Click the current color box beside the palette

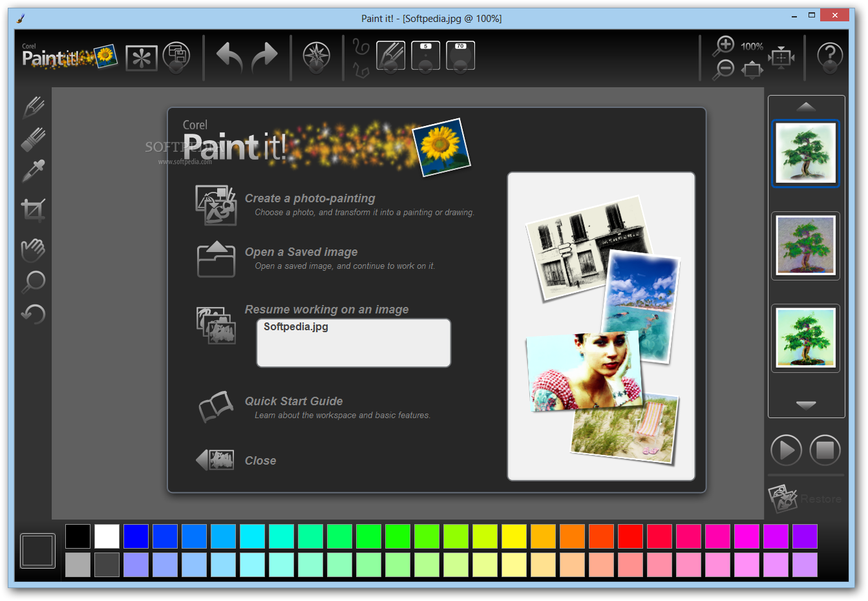[37, 551]
